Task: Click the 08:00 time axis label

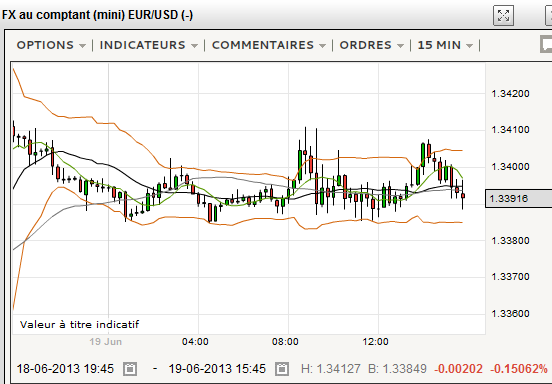Action: 285,342
